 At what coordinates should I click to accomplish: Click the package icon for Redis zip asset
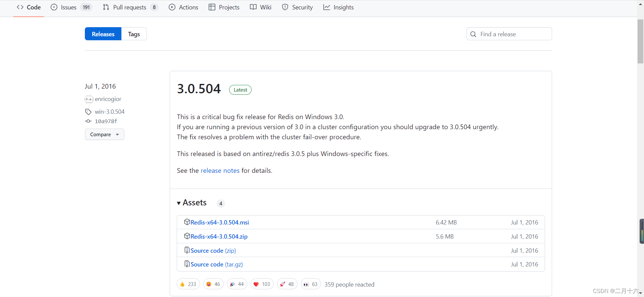pos(187,236)
